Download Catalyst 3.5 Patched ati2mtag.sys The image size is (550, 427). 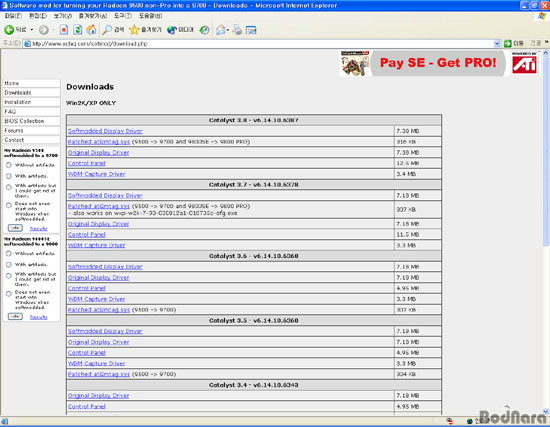click(x=99, y=374)
